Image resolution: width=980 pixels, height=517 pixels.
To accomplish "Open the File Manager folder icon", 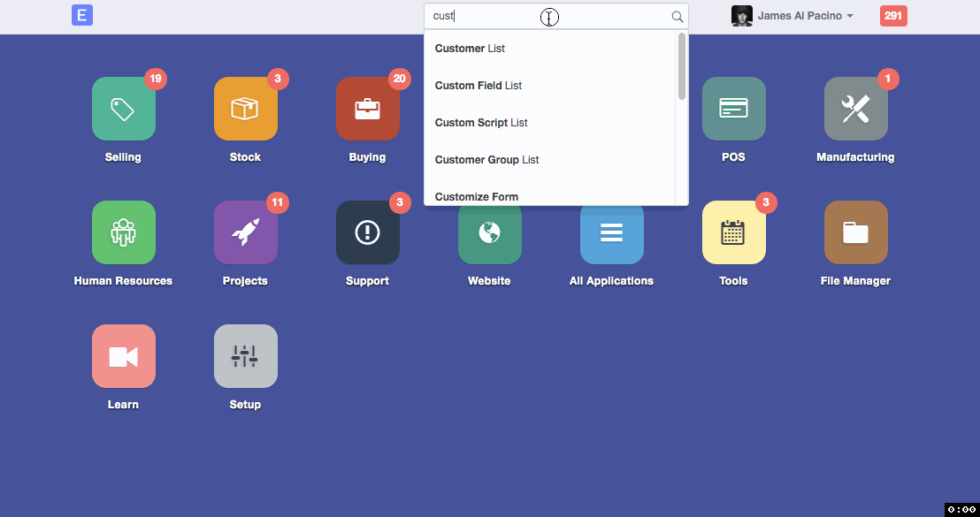I will click(856, 232).
